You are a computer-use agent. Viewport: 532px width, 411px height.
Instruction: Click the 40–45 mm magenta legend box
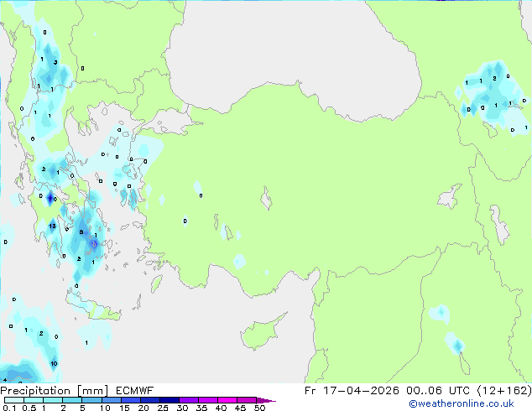coord(227,400)
